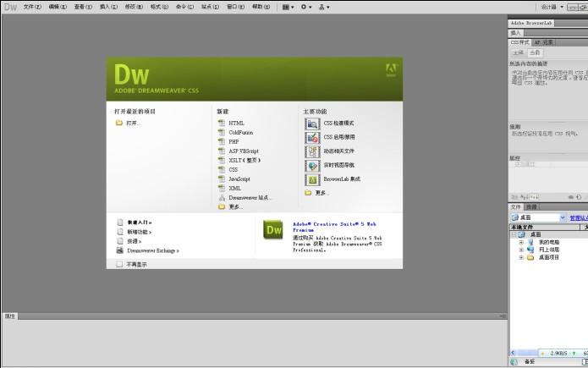Click the Dreamweaver Exchange icon
588x368 pixels.
[120, 250]
